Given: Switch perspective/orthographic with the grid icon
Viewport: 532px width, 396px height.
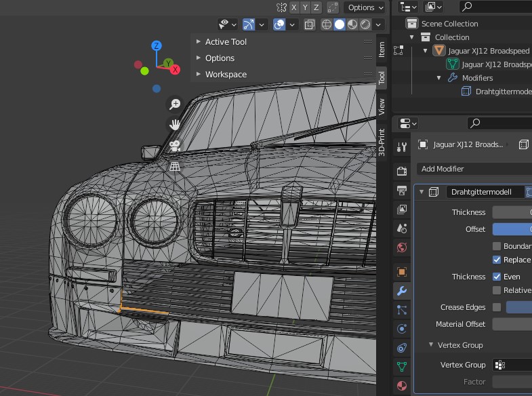Looking at the screenshot, I should [175, 165].
